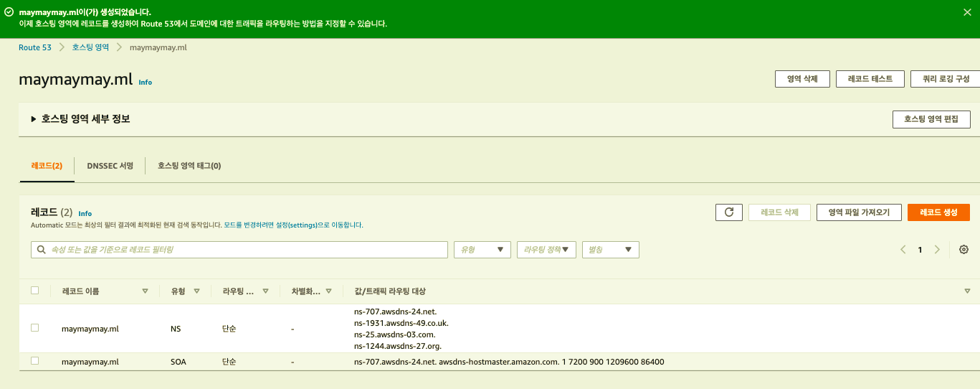
Task: Click ns-1244.awsdns-27.org. value
Action: pos(398,346)
